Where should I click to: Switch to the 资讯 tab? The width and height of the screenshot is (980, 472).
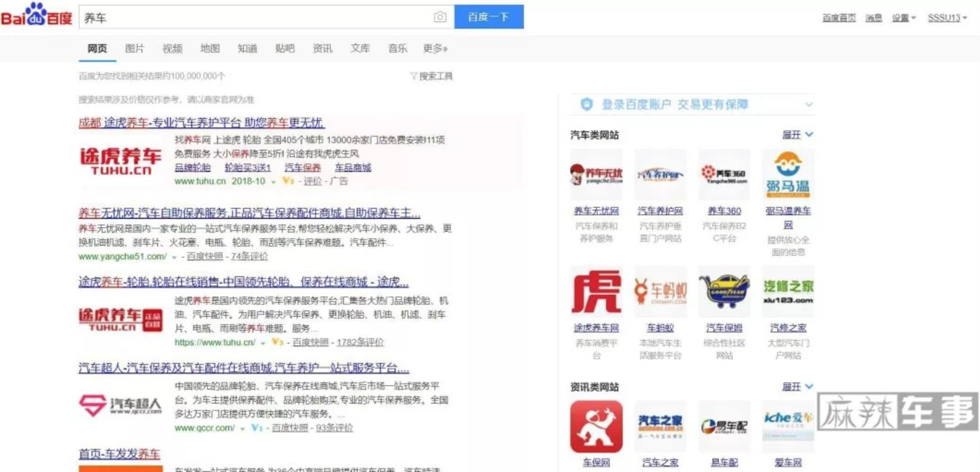(323, 49)
